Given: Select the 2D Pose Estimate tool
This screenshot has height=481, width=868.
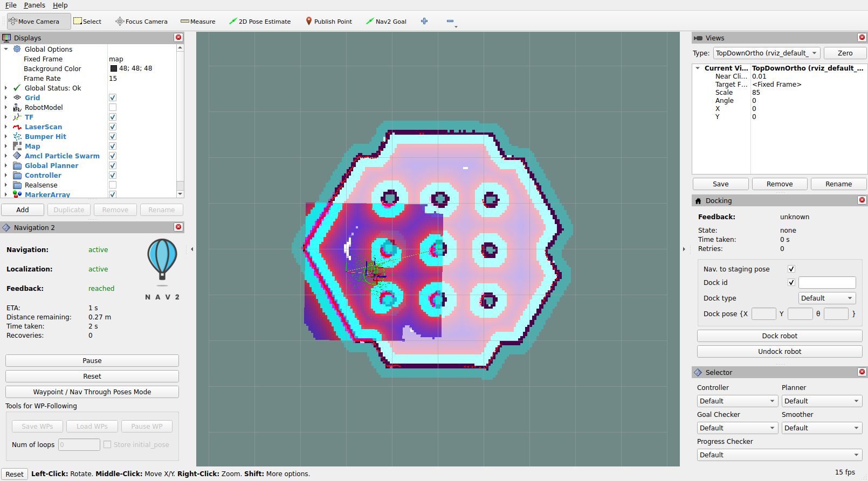Looking at the screenshot, I should [x=260, y=22].
